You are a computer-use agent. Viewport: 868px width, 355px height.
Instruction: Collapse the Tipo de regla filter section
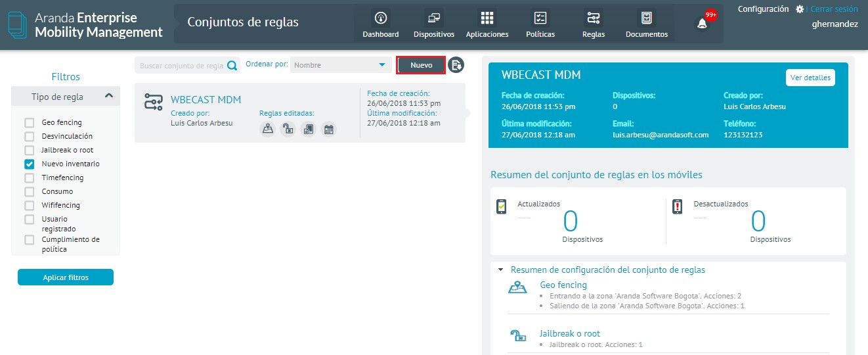[109, 97]
